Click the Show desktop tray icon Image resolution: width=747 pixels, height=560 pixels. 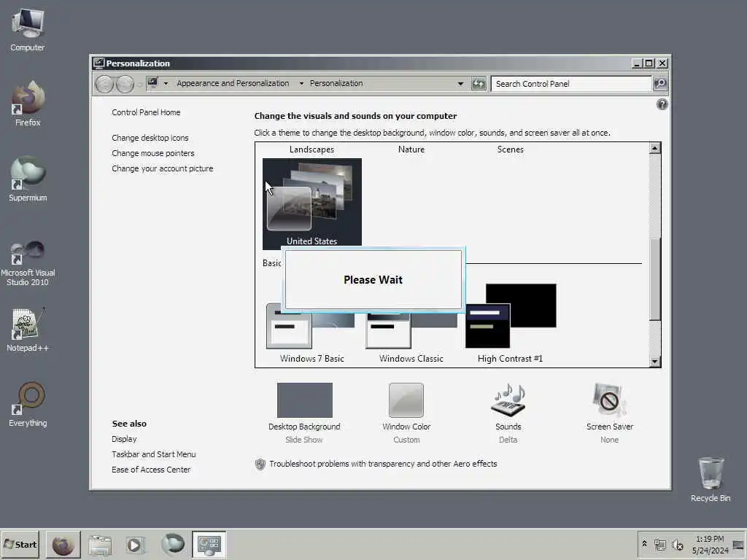click(738, 545)
